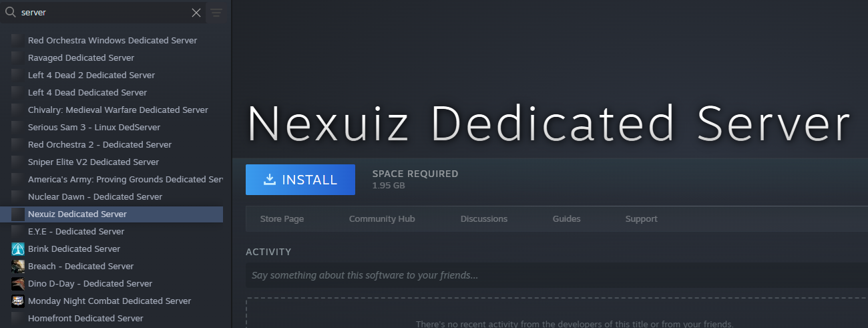
Task: Click the 'server' search input field
Action: (x=104, y=13)
